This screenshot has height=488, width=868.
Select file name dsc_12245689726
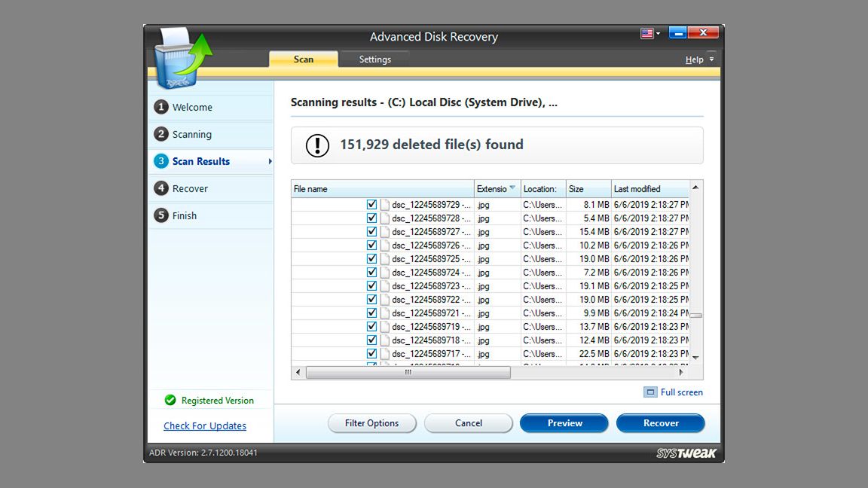[x=431, y=245]
